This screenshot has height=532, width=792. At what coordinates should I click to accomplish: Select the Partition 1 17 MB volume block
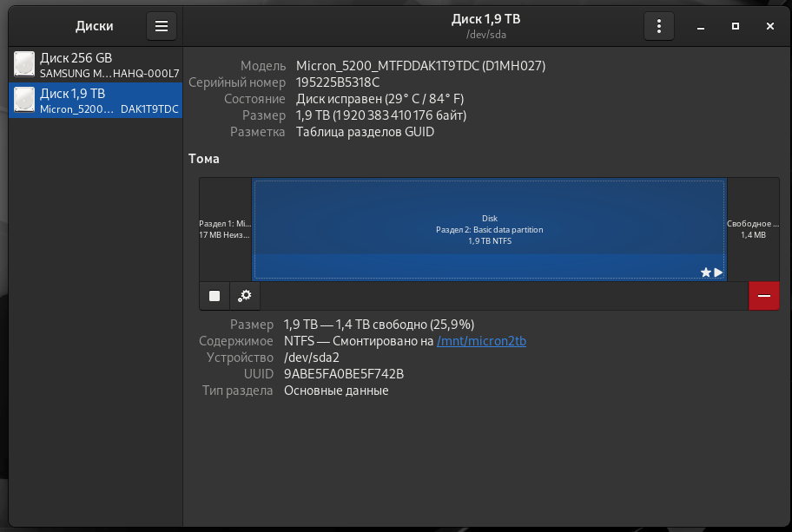pos(225,229)
